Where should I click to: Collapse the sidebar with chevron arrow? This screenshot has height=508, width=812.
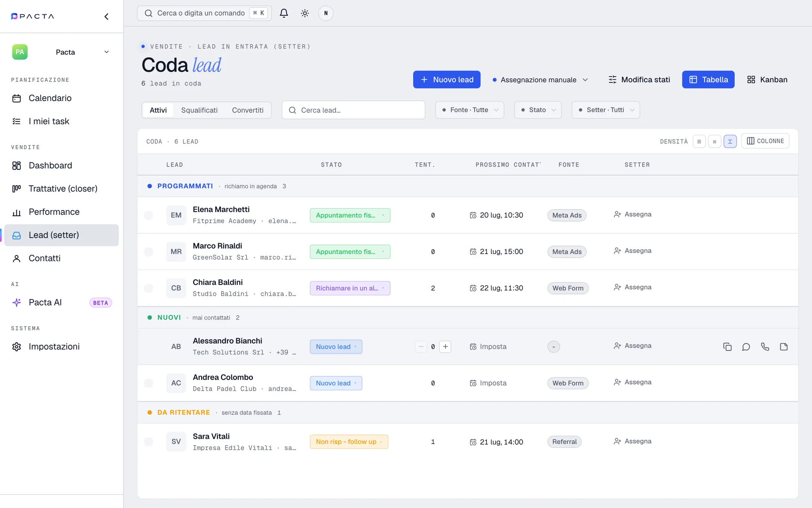click(x=106, y=16)
